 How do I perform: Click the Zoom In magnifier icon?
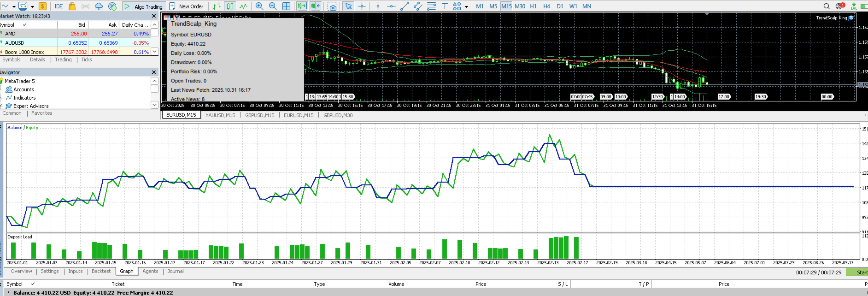[259, 6]
